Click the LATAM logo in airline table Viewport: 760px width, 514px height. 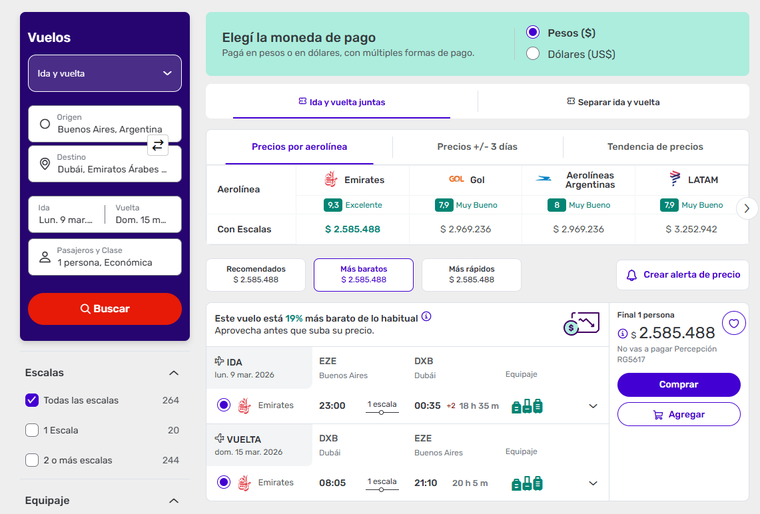click(676, 180)
